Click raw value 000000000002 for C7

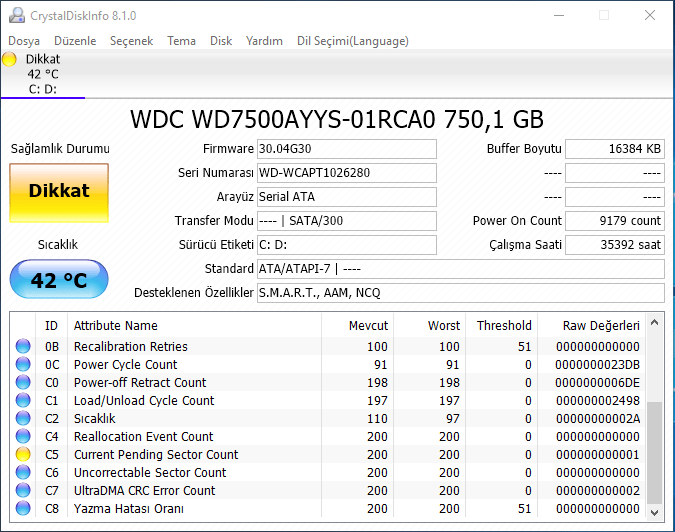(x=598, y=491)
